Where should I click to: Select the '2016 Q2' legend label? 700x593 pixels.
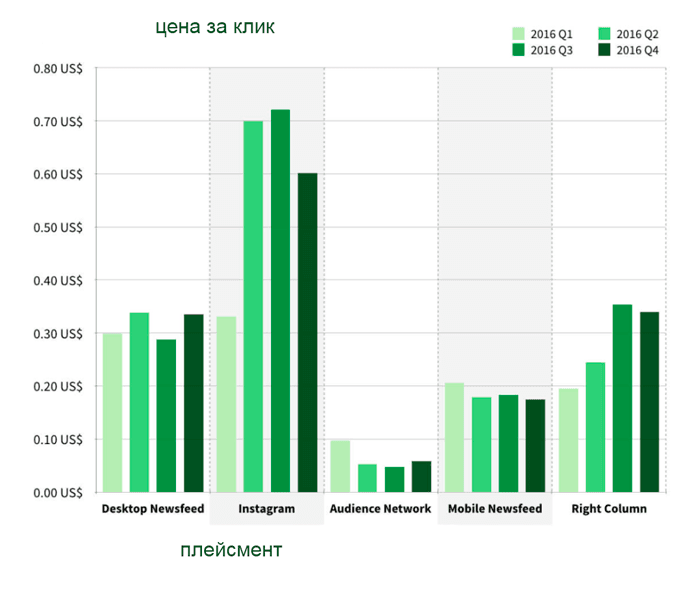coord(637,34)
